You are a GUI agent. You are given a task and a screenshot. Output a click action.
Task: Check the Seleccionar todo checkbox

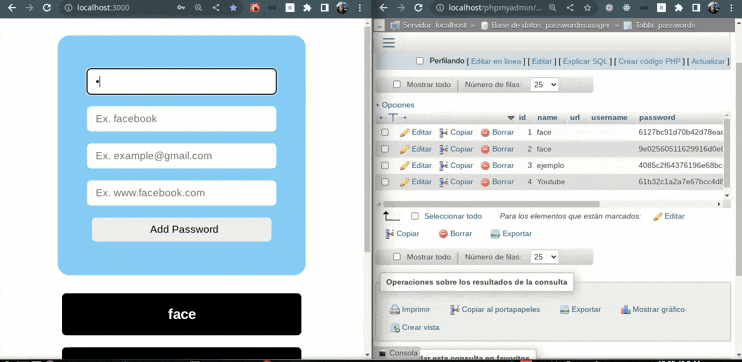pyautogui.click(x=415, y=216)
